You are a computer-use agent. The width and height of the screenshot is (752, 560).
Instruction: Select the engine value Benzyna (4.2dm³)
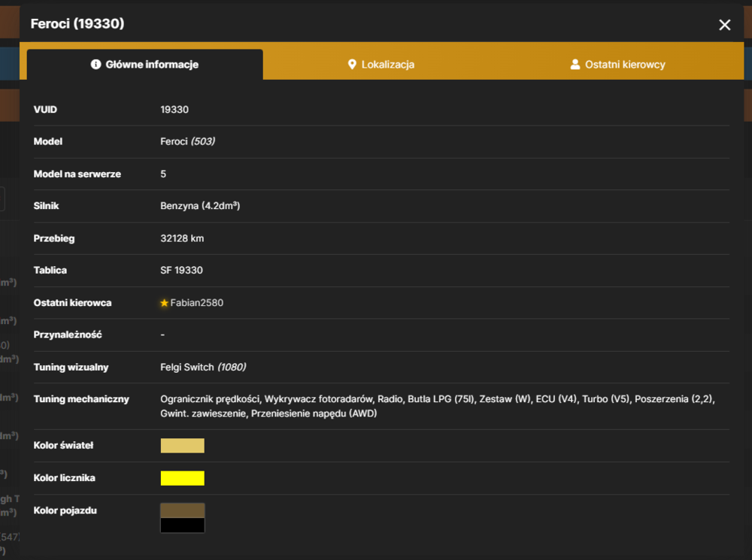200,206
